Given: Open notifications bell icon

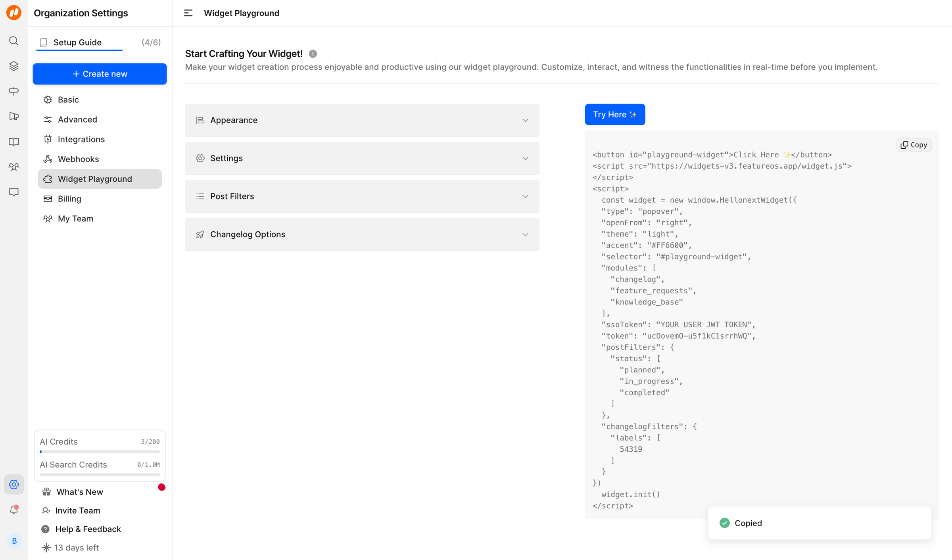Looking at the screenshot, I should (14, 509).
